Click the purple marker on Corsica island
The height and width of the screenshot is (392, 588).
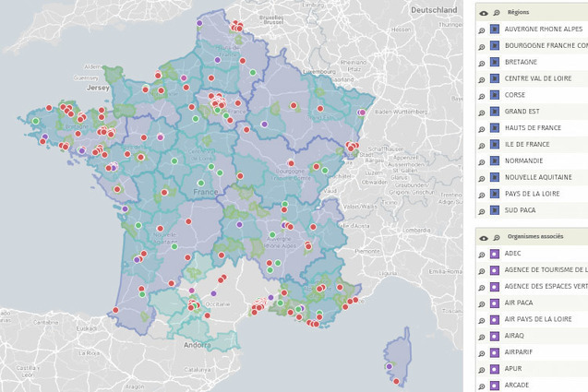[390, 366]
